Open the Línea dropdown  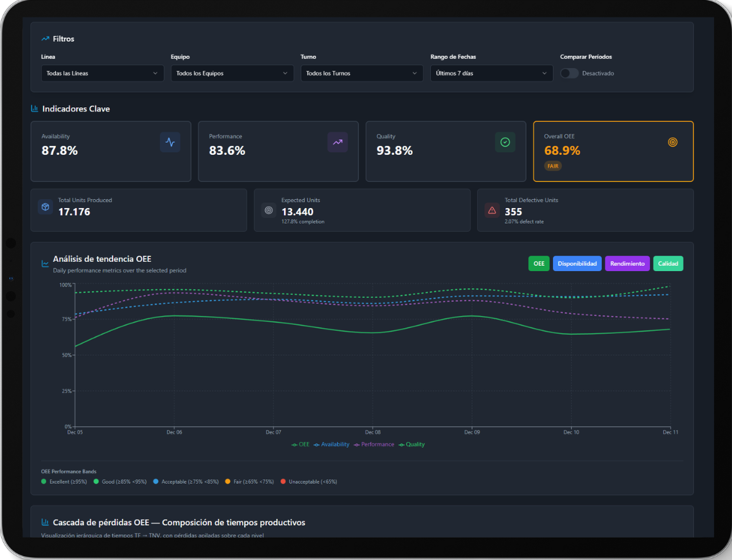pos(102,73)
